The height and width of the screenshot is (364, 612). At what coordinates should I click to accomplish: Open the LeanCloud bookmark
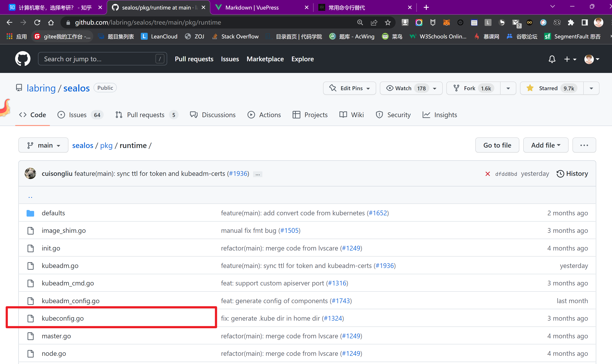coord(159,36)
